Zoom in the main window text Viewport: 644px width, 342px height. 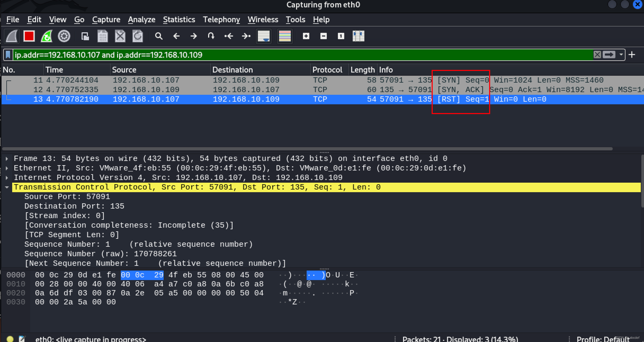tap(306, 36)
